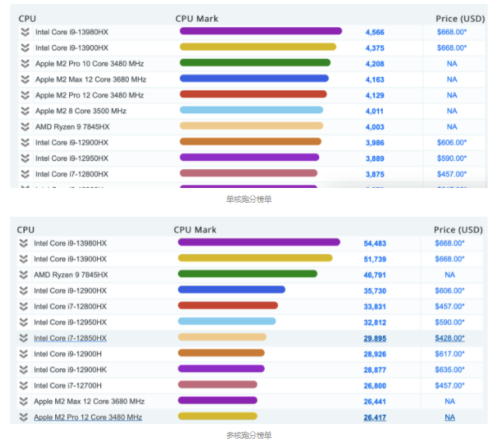Expand the i9-12950HX row scoring 3,889

coord(25,158)
